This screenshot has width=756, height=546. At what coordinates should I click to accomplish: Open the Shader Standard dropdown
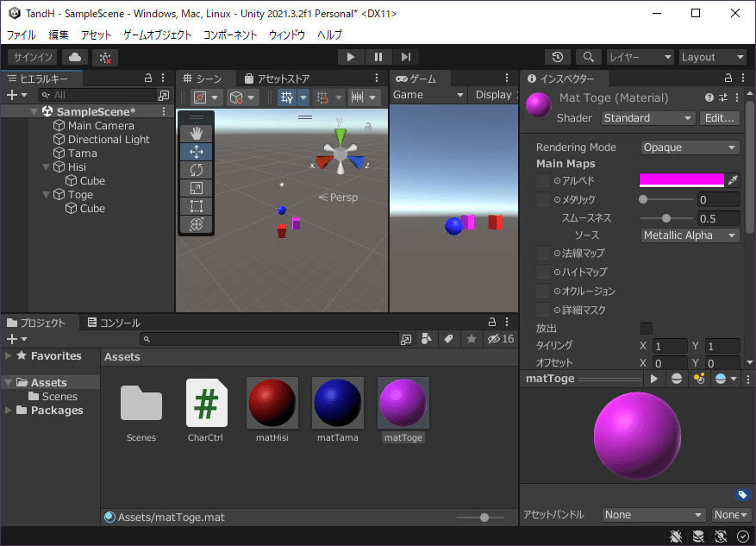[647, 118]
